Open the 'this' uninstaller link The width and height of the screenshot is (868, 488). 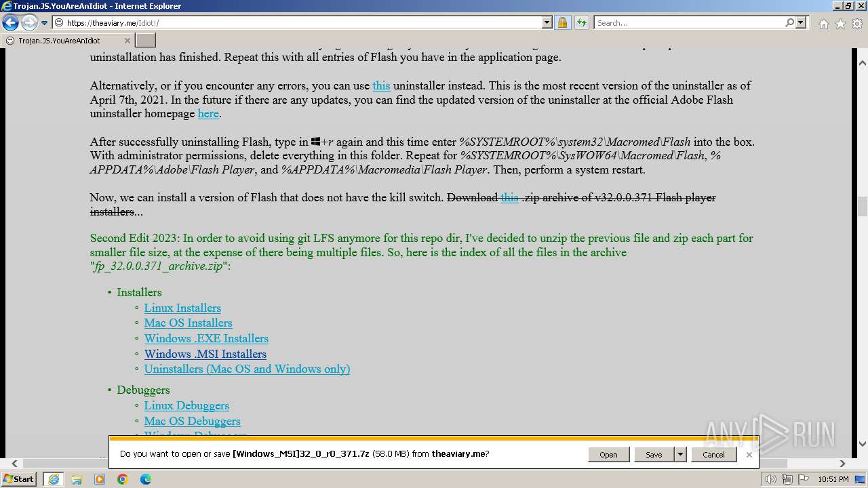pos(381,85)
